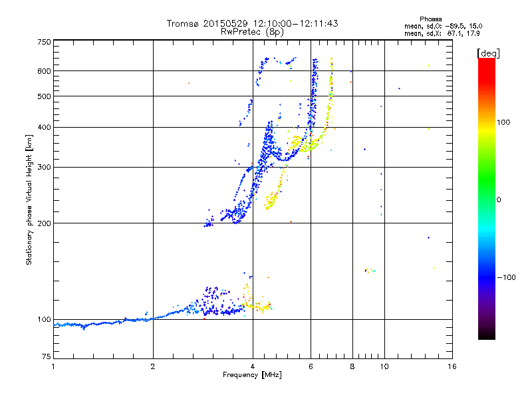Click the y-axis tick label '300'
The width and height of the screenshot is (532, 399).
44,168
